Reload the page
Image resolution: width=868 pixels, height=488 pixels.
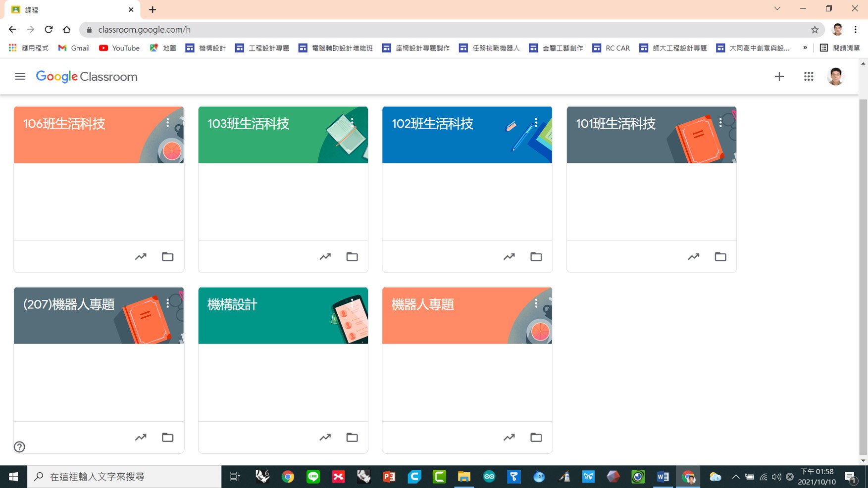pos(49,30)
